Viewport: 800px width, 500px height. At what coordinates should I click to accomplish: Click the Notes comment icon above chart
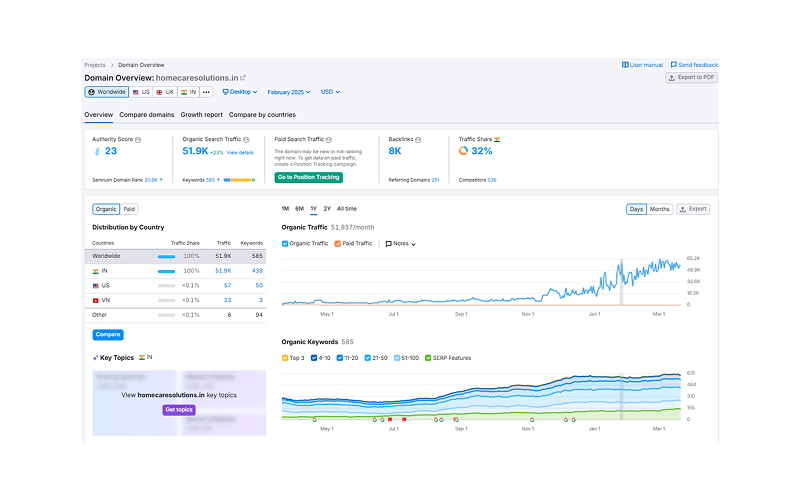pyautogui.click(x=389, y=244)
